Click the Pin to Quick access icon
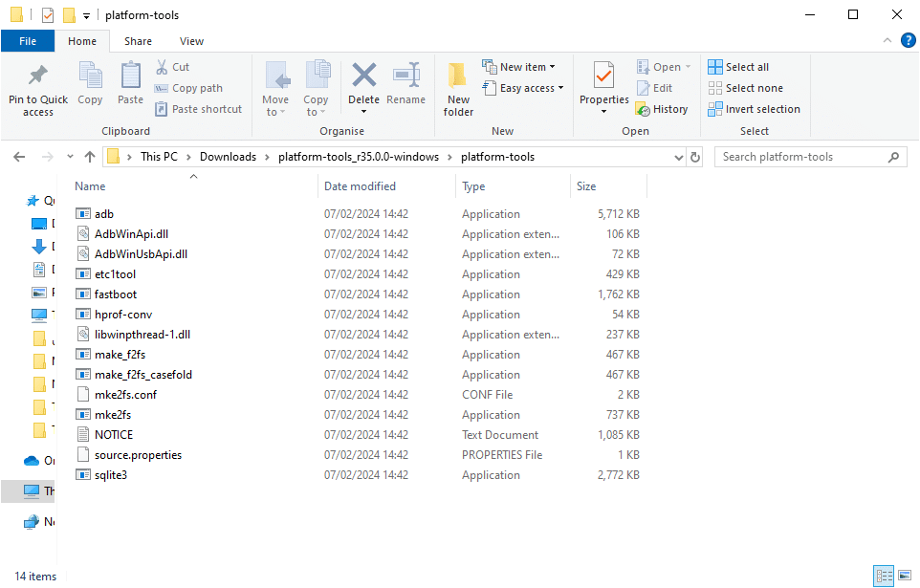This screenshot has height=588, width=920. pos(38,76)
